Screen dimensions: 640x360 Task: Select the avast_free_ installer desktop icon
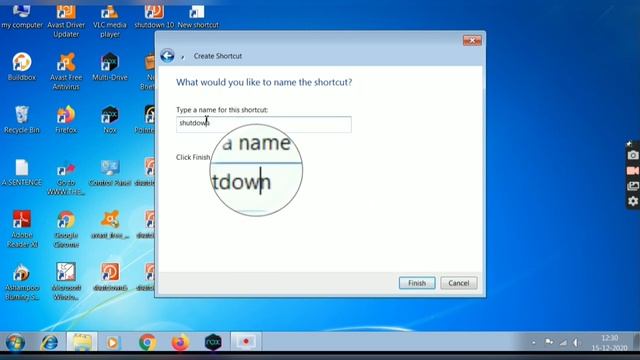click(110, 224)
